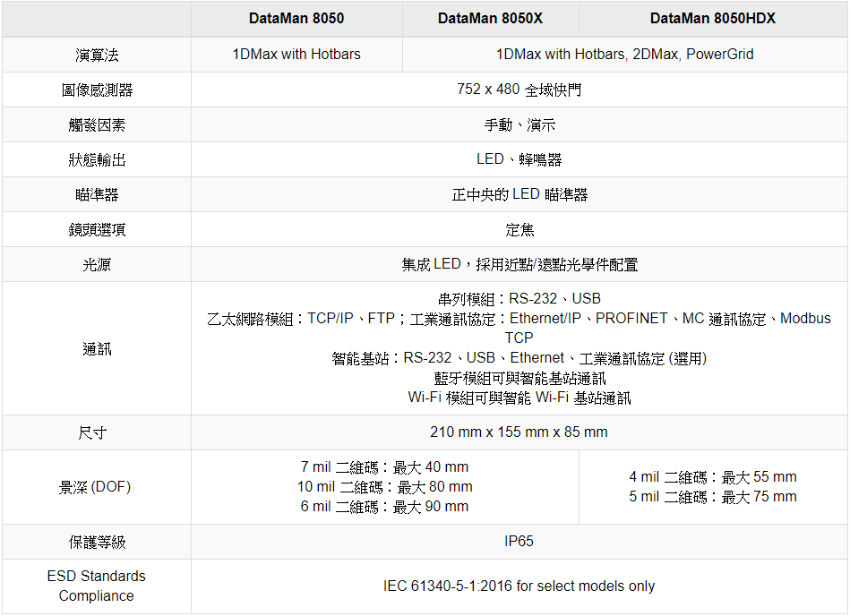Click the '752 x 480 全域快門' cell
The height and width of the screenshot is (616, 850).
pyautogui.click(x=519, y=90)
